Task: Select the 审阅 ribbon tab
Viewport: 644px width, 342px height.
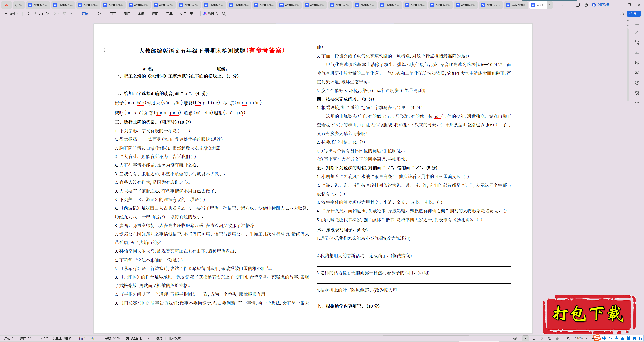Action: click(x=141, y=14)
